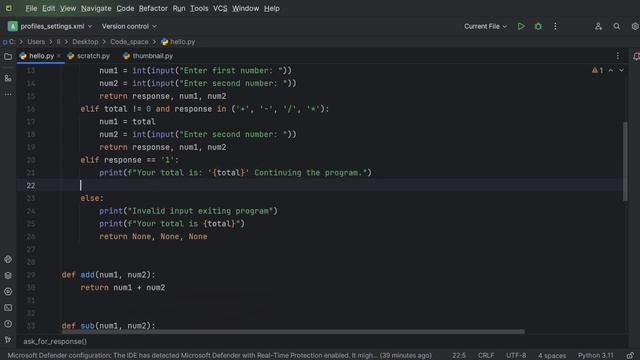The image size is (640, 360).
Task: Open the File menu
Action: click(31, 8)
